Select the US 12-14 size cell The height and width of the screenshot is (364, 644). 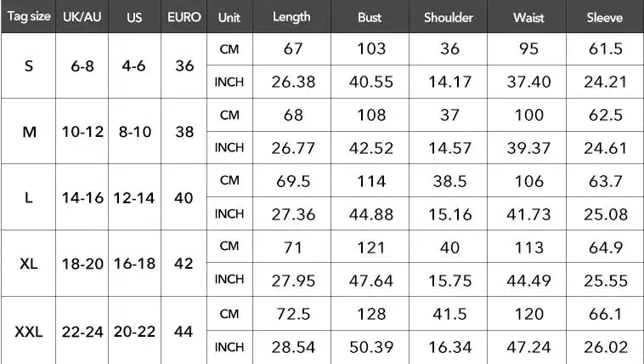pyautogui.click(x=133, y=197)
